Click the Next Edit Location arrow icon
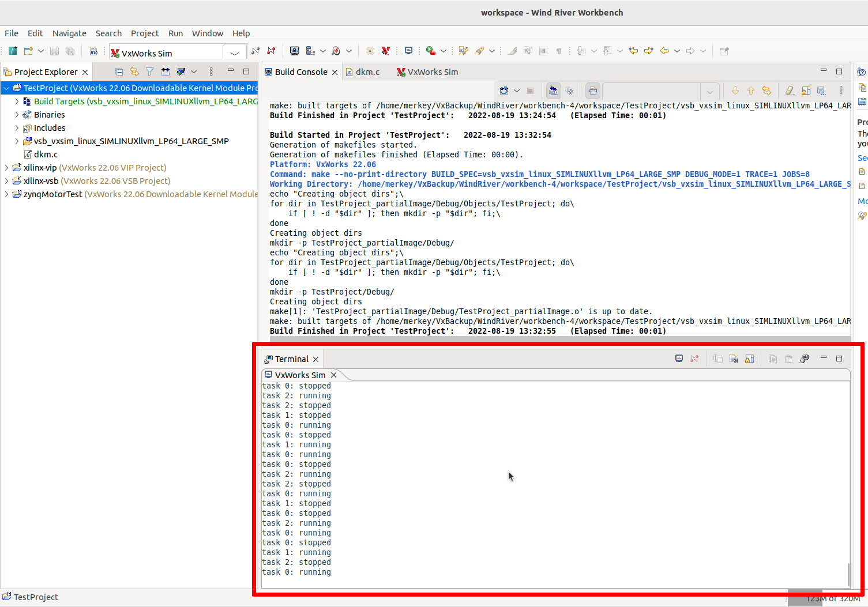Screen dimensions: 868x607 pyautogui.click(x=649, y=51)
